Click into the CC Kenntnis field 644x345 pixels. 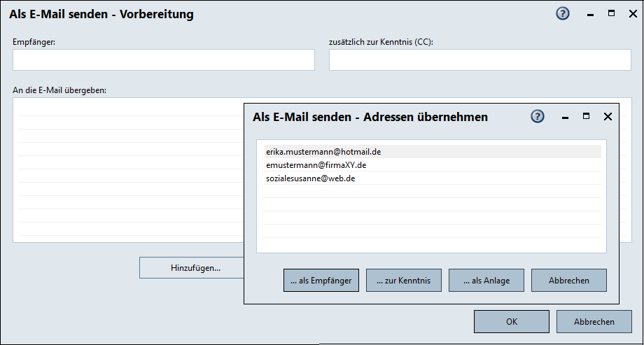479,60
